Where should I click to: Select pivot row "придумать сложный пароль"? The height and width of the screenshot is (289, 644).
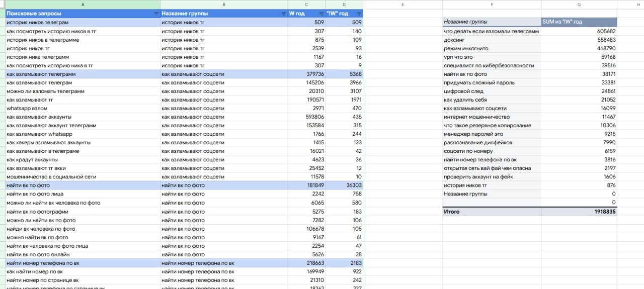[x=492, y=82]
